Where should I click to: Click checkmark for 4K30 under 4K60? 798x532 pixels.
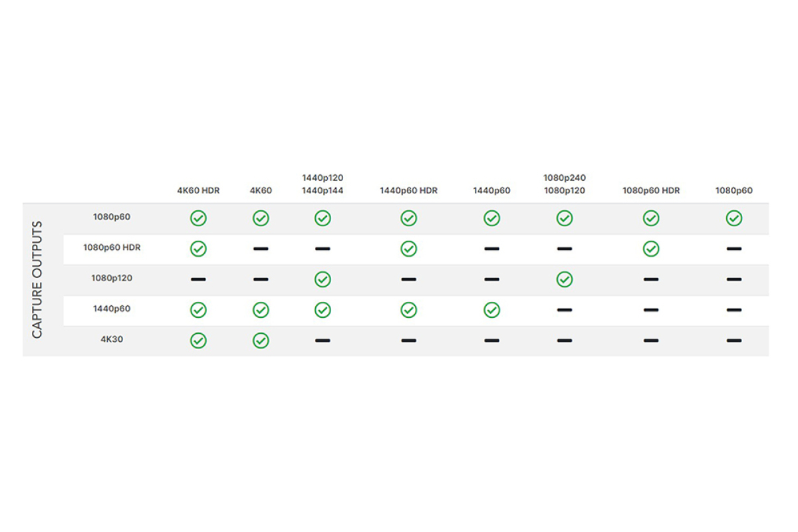261,340
